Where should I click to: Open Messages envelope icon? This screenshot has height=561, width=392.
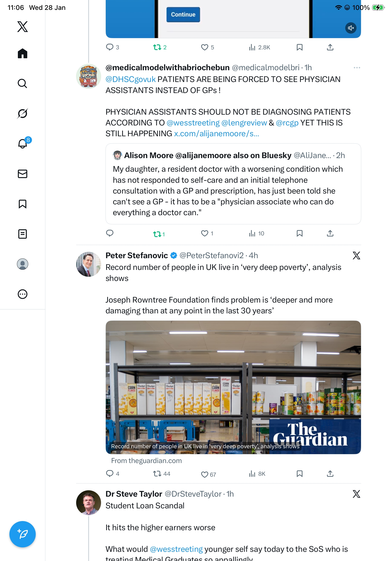[23, 174]
